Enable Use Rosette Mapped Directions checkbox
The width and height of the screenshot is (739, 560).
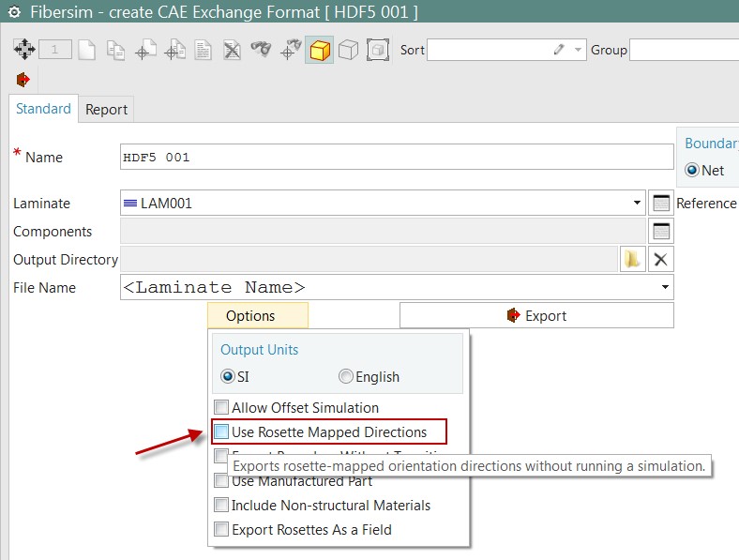[221, 432]
